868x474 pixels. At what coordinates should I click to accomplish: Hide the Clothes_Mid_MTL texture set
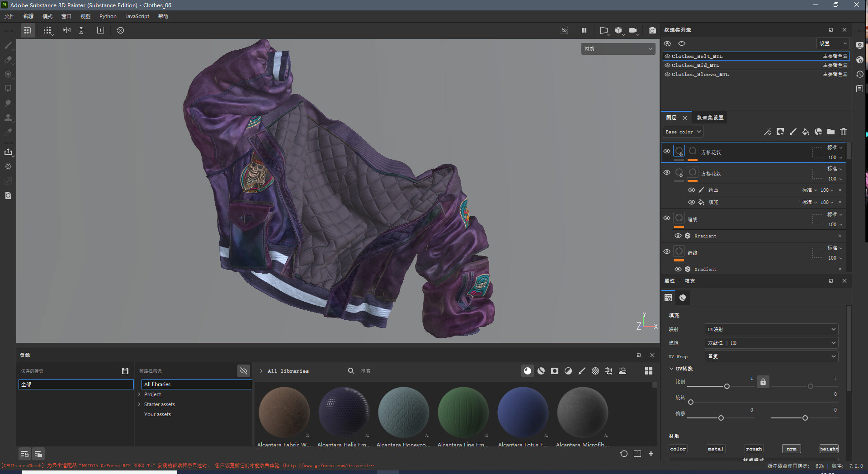pos(667,66)
